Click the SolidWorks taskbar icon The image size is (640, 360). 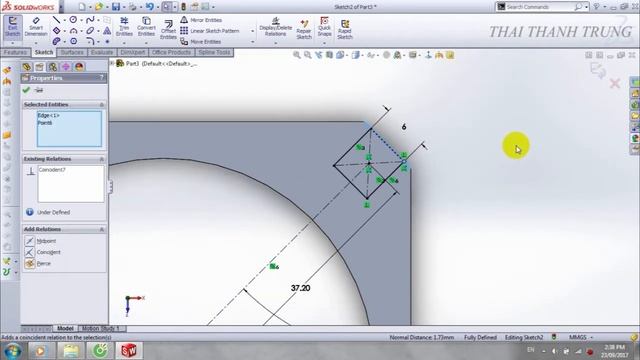(129, 351)
